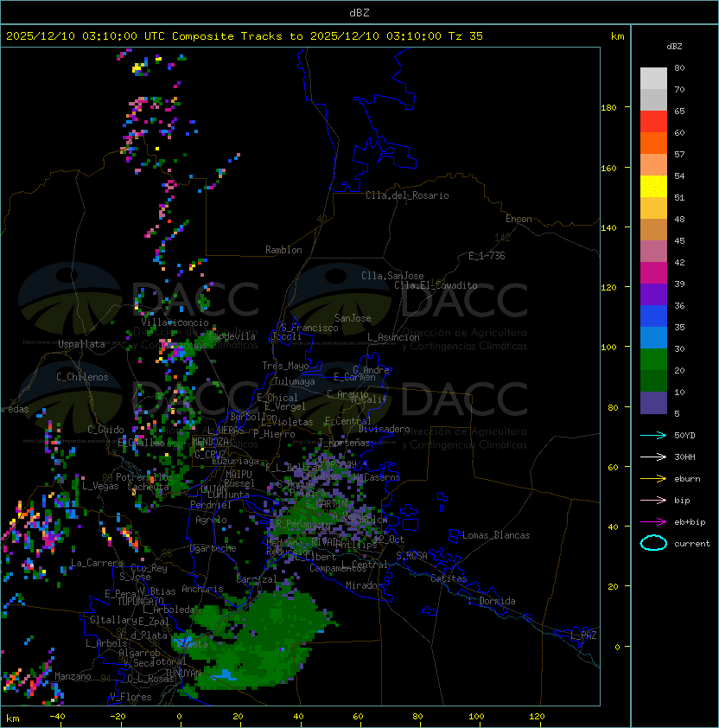Click the 'C_Chilenos' place label
The image size is (719, 728).
(x=82, y=377)
